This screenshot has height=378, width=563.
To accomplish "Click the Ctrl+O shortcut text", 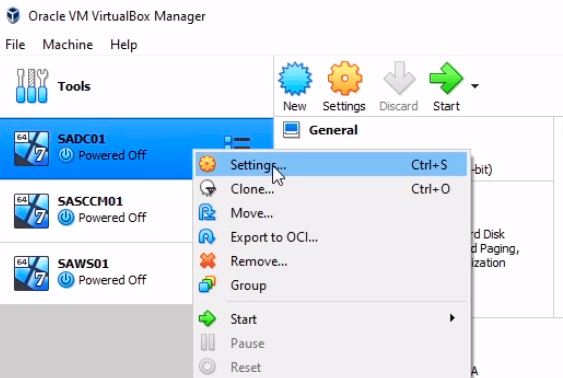I will [x=430, y=189].
